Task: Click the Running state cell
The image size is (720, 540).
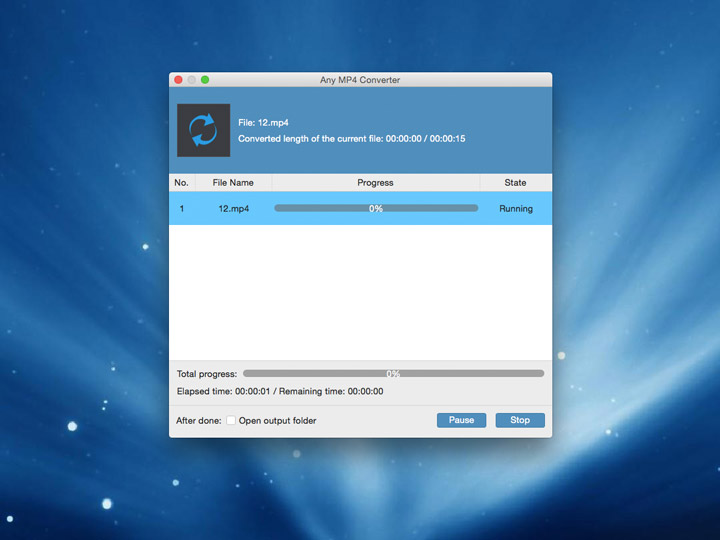Action: [516, 209]
